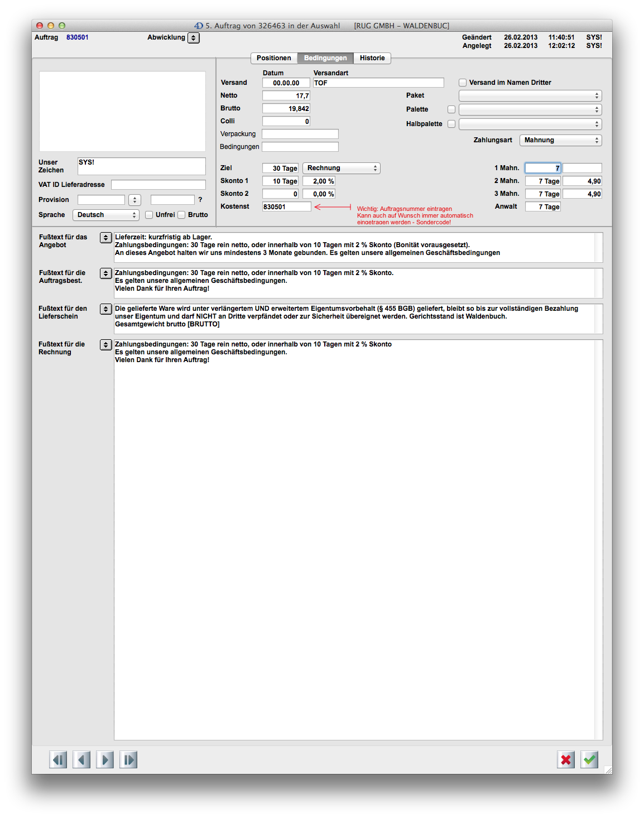The width and height of the screenshot is (644, 818).
Task: Jump to the last record arrow
Action: click(128, 759)
